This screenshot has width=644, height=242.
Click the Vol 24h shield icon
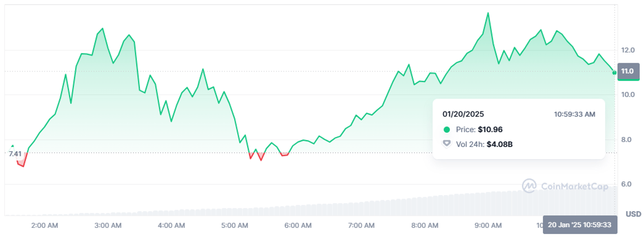(446, 144)
